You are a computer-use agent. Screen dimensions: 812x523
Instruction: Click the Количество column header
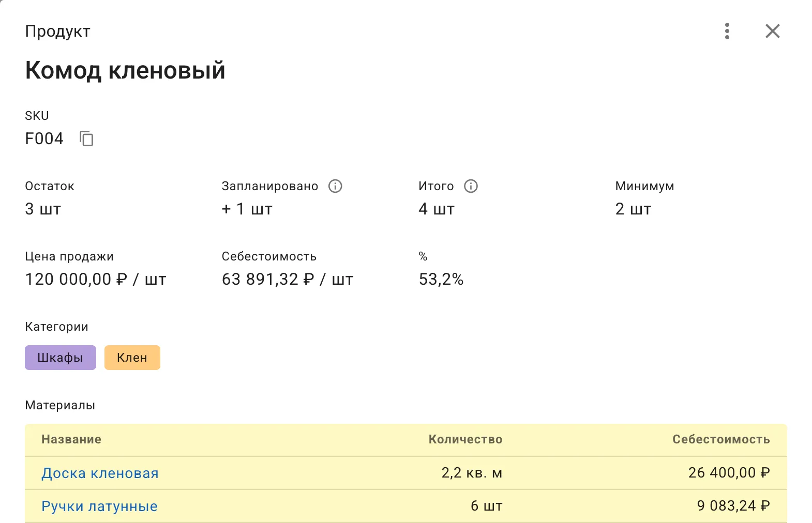pyautogui.click(x=465, y=439)
